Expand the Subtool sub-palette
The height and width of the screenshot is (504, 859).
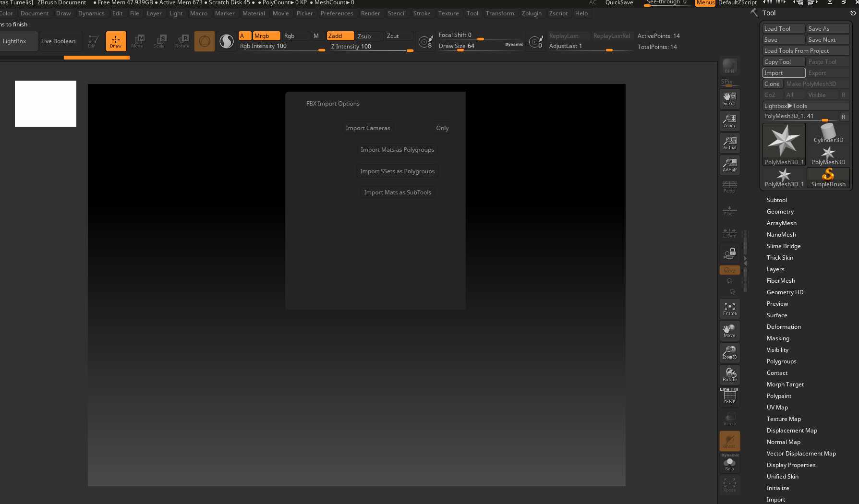point(776,200)
